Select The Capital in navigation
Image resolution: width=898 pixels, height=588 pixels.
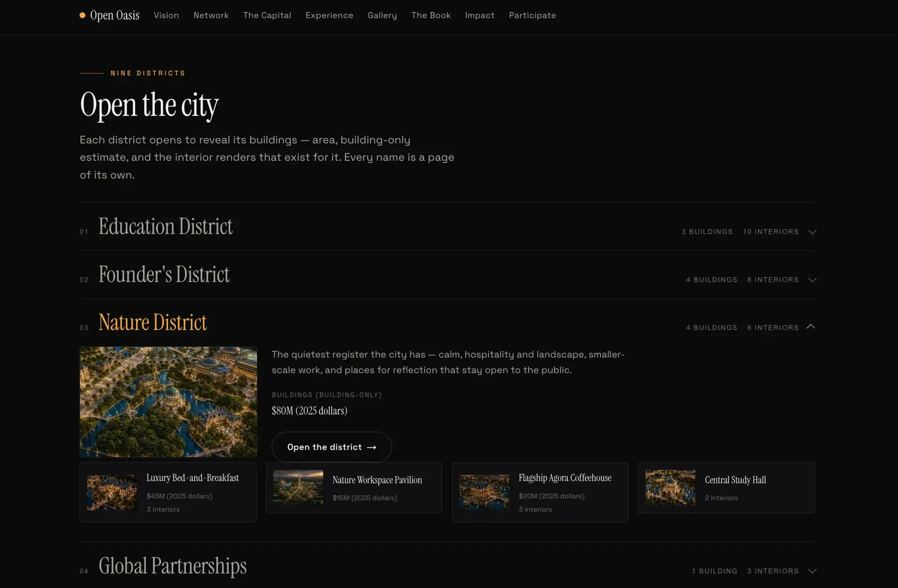tap(267, 15)
